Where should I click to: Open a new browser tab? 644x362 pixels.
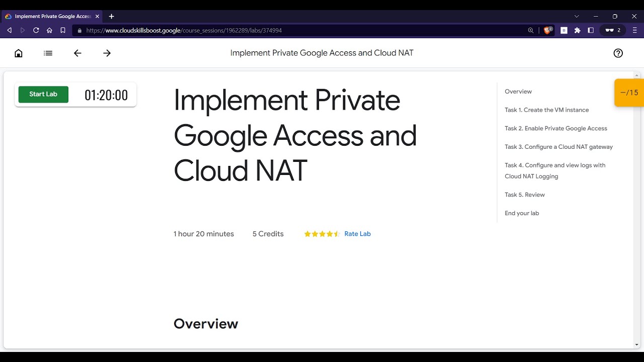pos(111,16)
